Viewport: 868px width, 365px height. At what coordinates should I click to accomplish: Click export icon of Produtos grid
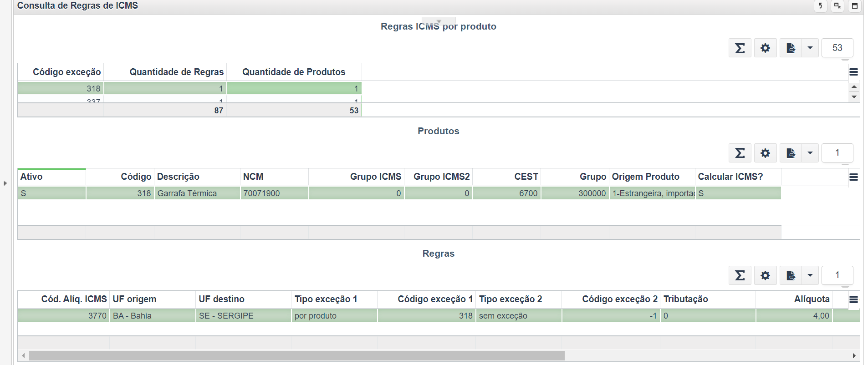tap(791, 153)
